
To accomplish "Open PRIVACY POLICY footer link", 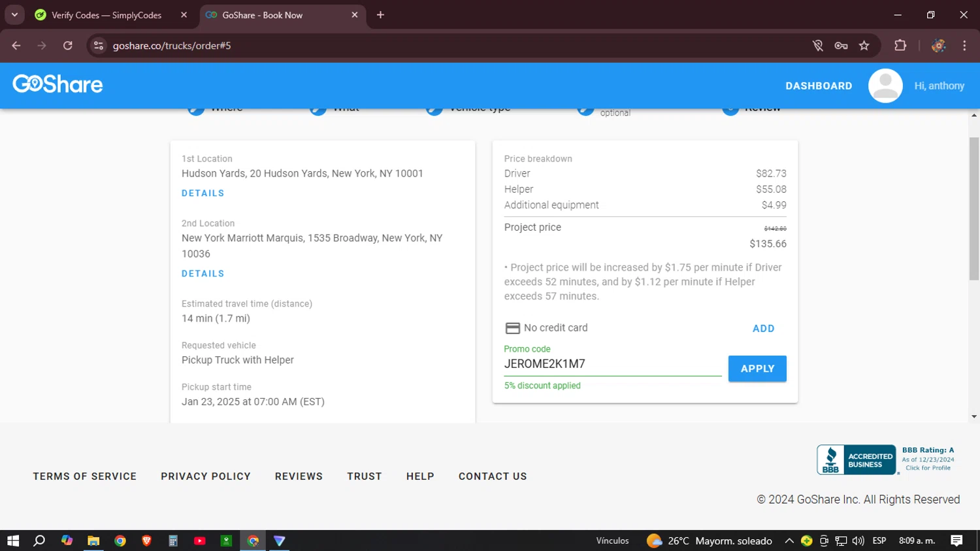I will point(206,476).
